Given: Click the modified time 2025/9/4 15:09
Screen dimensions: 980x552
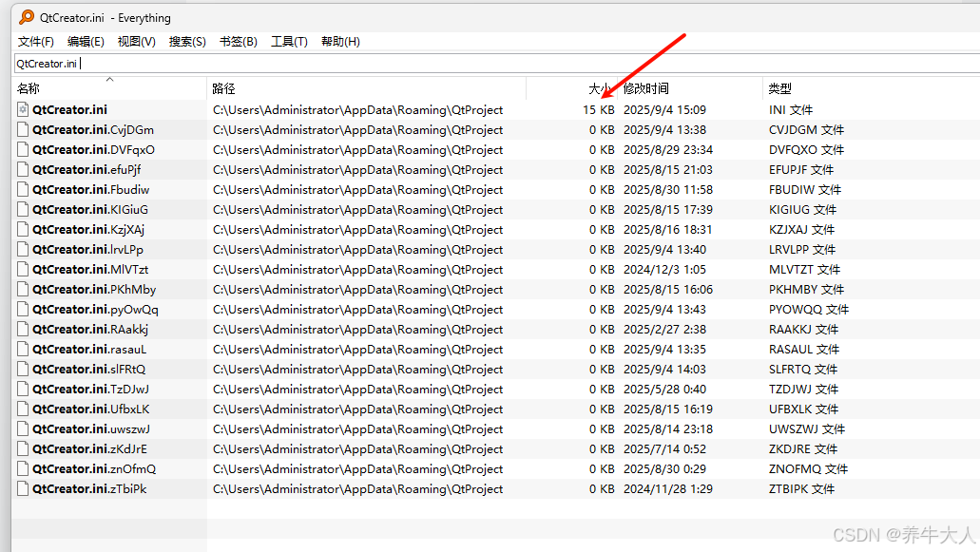Looking at the screenshot, I should tap(665, 110).
